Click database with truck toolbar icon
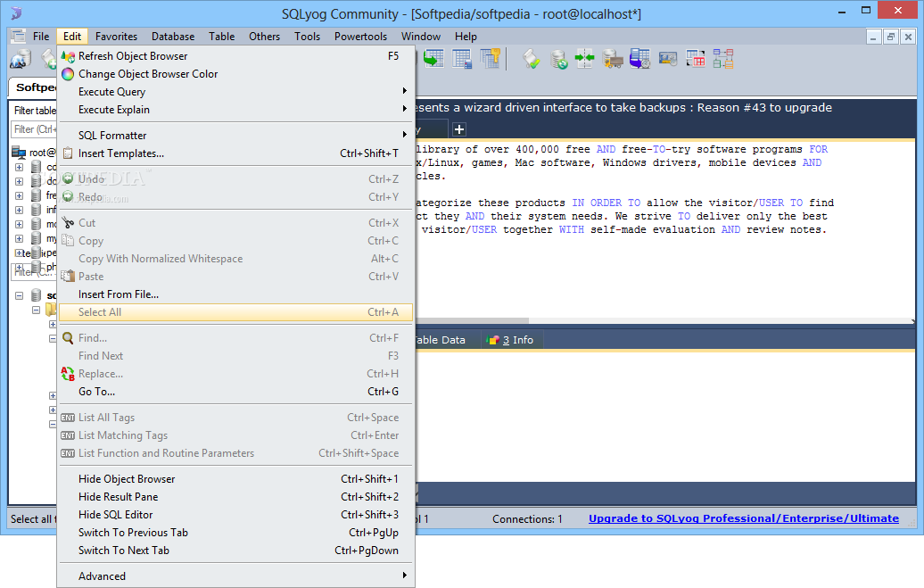This screenshot has height=588, width=924. (613, 59)
